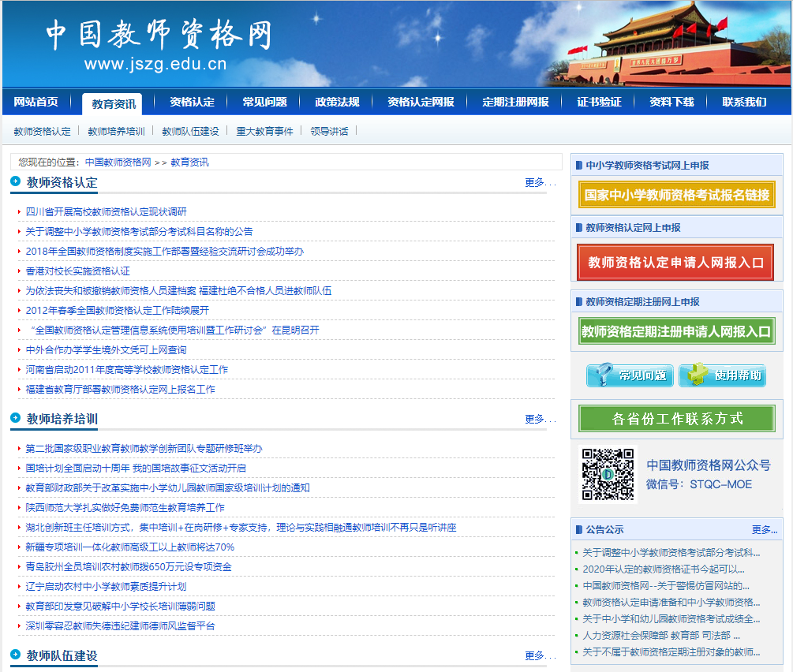Open notice 关于调整中小学教师资格考试部分考试科 in 公告公示
Image resolution: width=793 pixels, height=672 pixels.
[671, 553]
